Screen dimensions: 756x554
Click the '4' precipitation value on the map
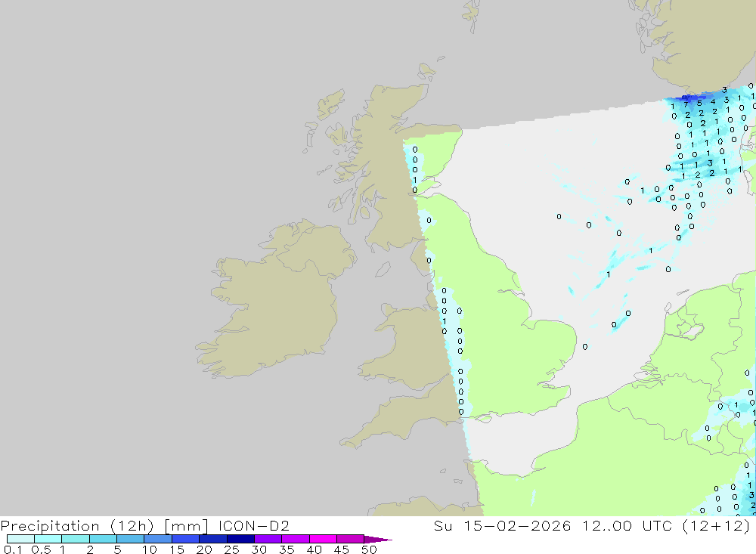pyautogui.click(x=713, y=102)
